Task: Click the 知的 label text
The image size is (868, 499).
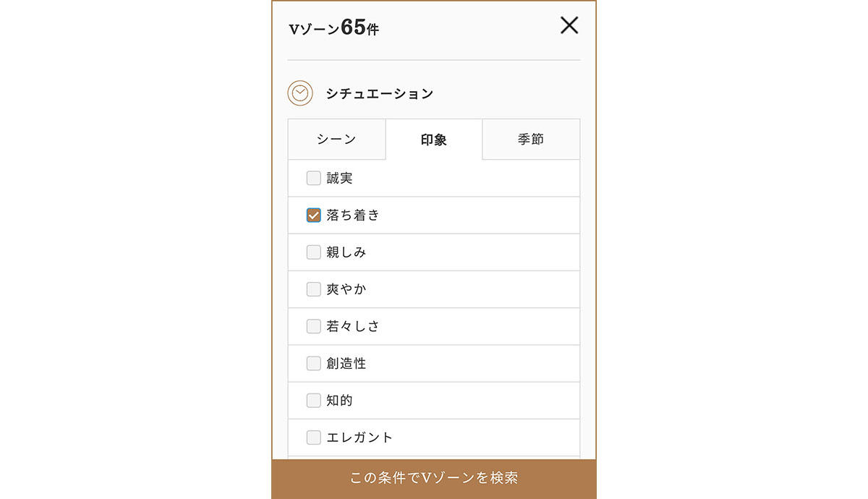Action: pyautogui.click(x=339, y=400)
